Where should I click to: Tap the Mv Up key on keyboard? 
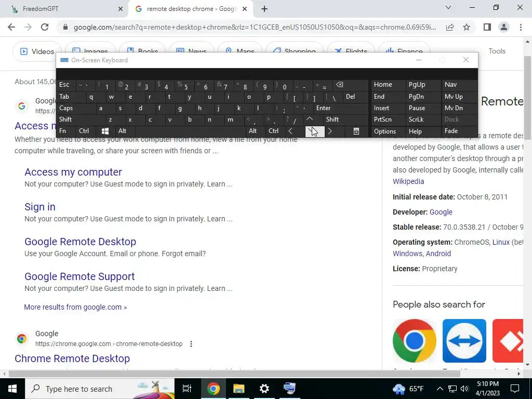point(459,97)
